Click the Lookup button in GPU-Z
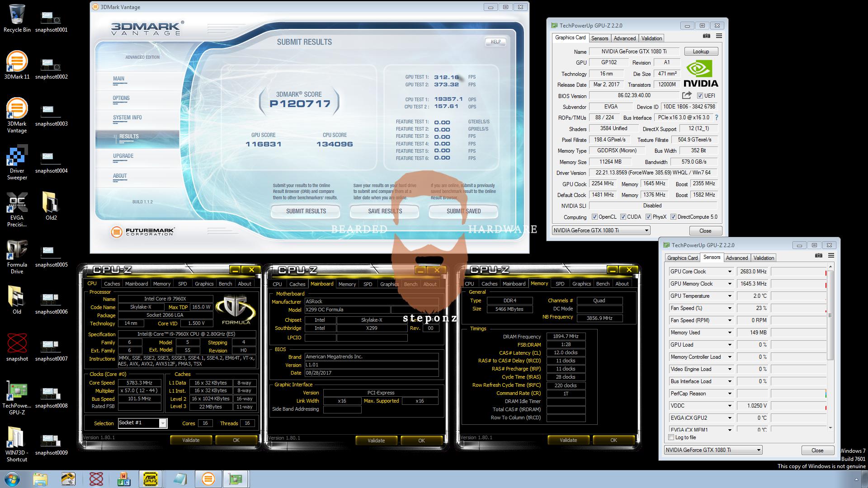The image size is (868, 488). pos(701,52)
